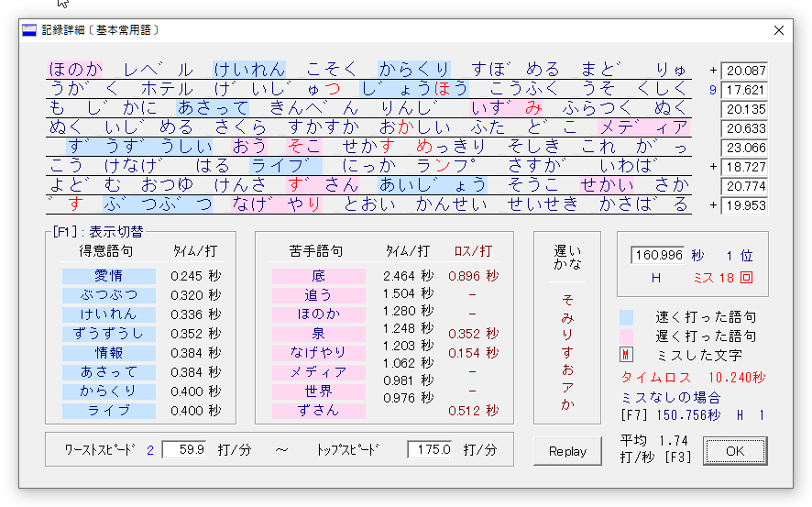Click the blue rank number 9 beside 17.621
This screenshot has width=812, height=507.
tap(713, 90)
